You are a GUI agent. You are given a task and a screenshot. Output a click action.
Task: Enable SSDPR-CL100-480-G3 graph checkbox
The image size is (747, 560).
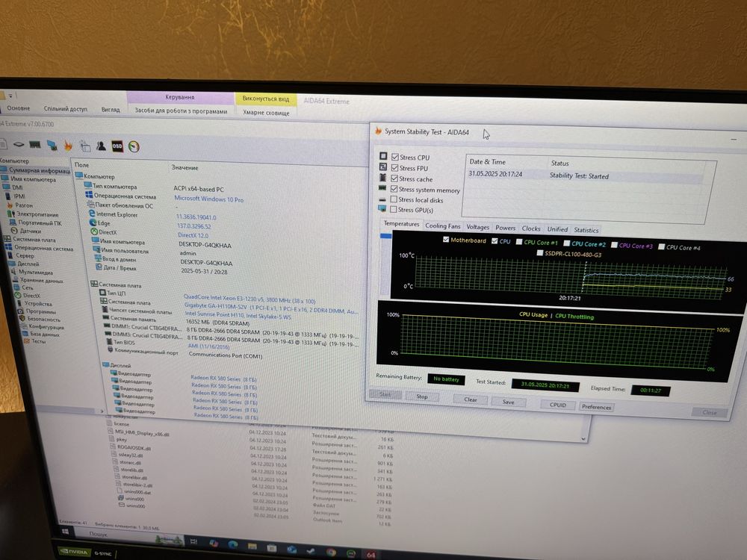tap(540, 253)
